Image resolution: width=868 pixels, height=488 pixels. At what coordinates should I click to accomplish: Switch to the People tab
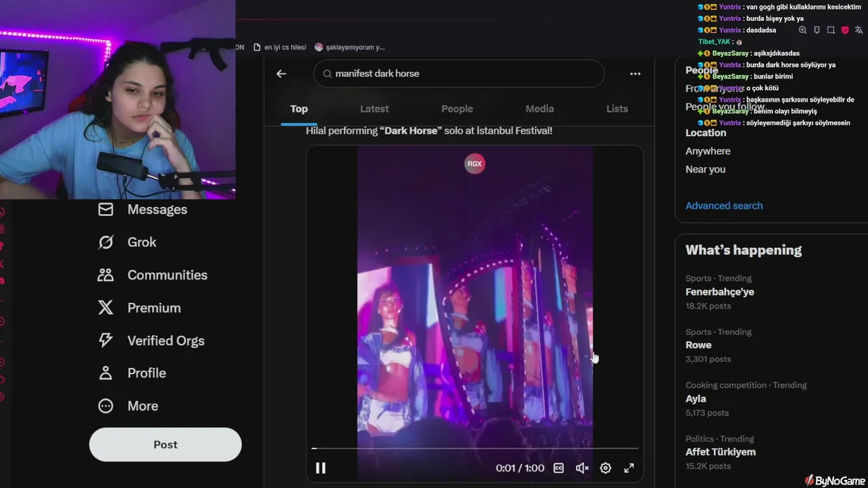pyautogui.click(x=457, y=108)
